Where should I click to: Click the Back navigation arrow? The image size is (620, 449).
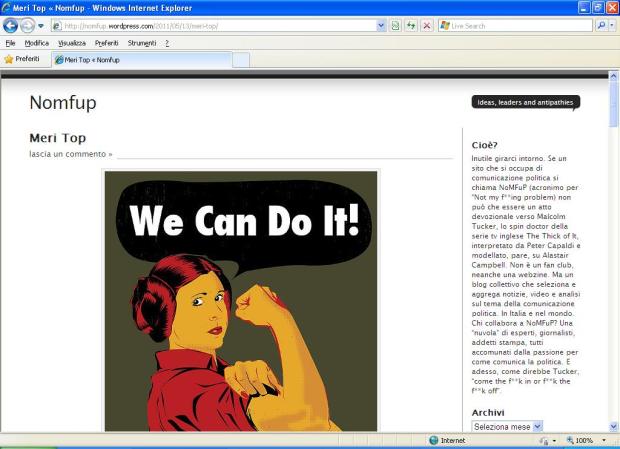click(10, 26)
